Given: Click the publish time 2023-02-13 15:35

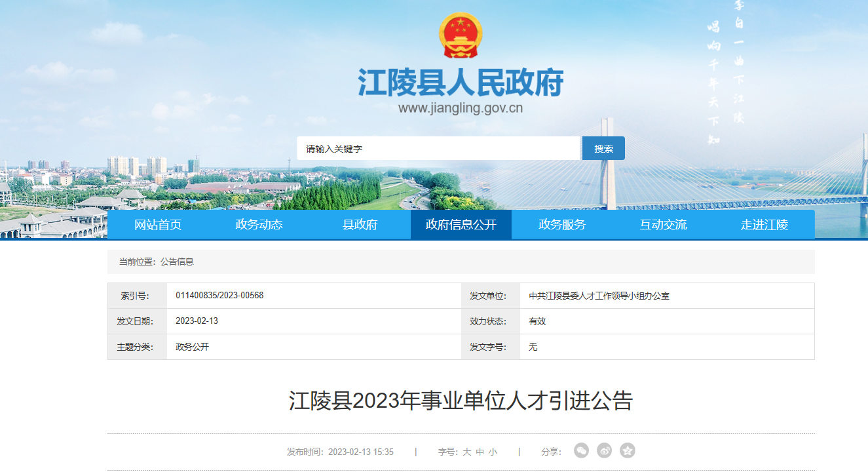Looking at the screenshot, I should click(361, 452).
